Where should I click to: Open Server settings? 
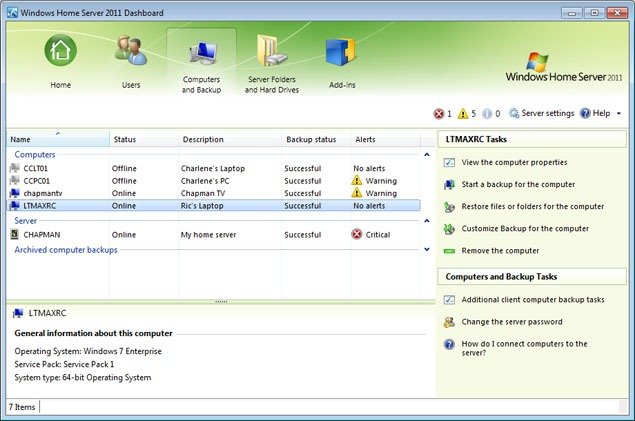coord(548,113)
